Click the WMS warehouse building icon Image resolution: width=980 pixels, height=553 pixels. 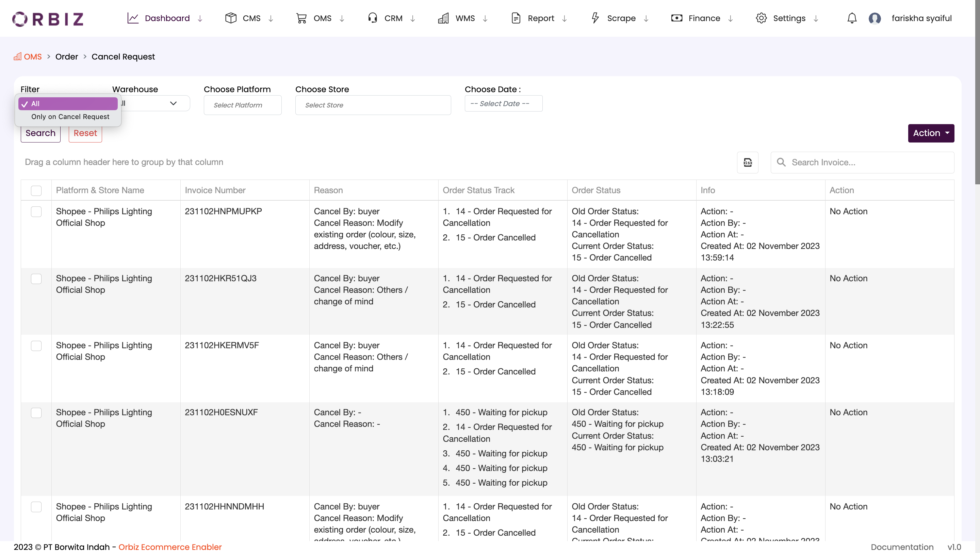[443, 18]
